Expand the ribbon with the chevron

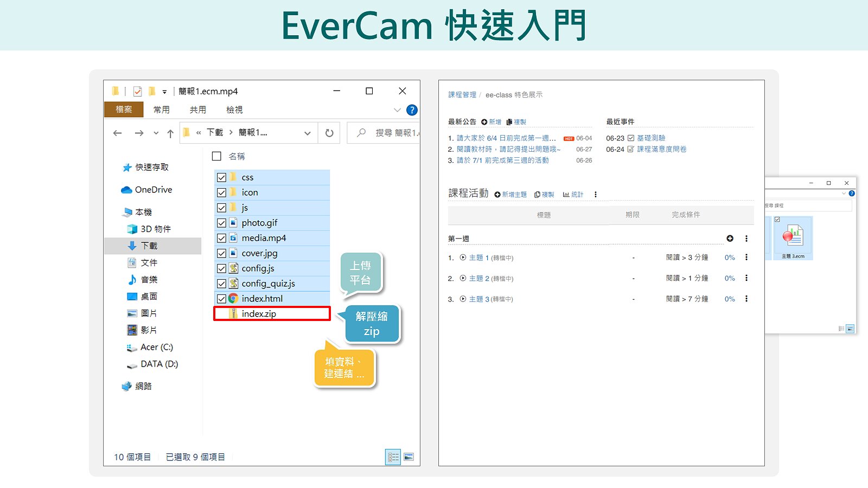(x=397, y=110)
